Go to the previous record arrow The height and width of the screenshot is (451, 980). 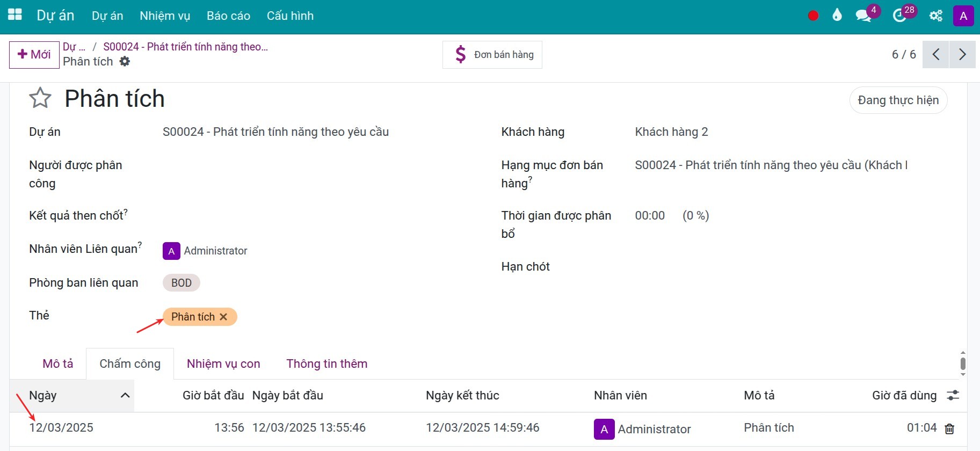(936, 54)
